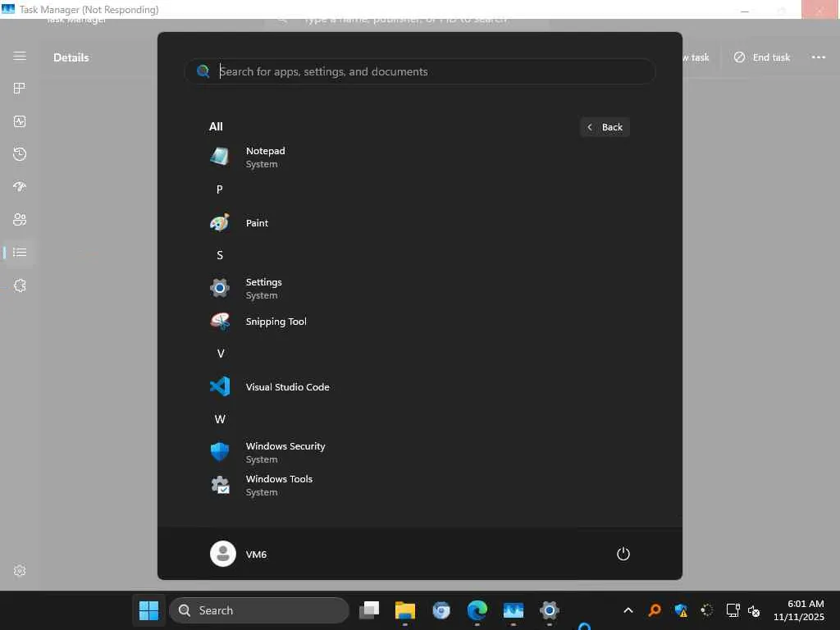Jump to letter P section header

(220, 189)
